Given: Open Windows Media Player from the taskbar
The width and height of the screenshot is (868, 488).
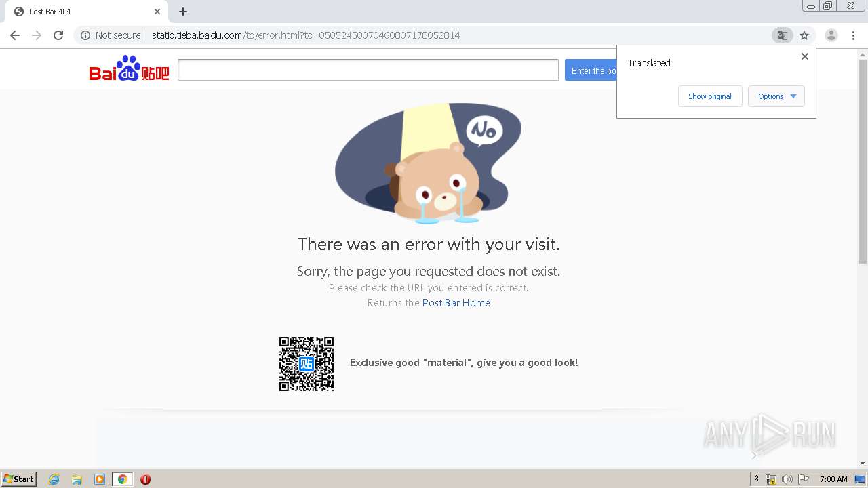Looking at the screenshot, I should 100,479.
